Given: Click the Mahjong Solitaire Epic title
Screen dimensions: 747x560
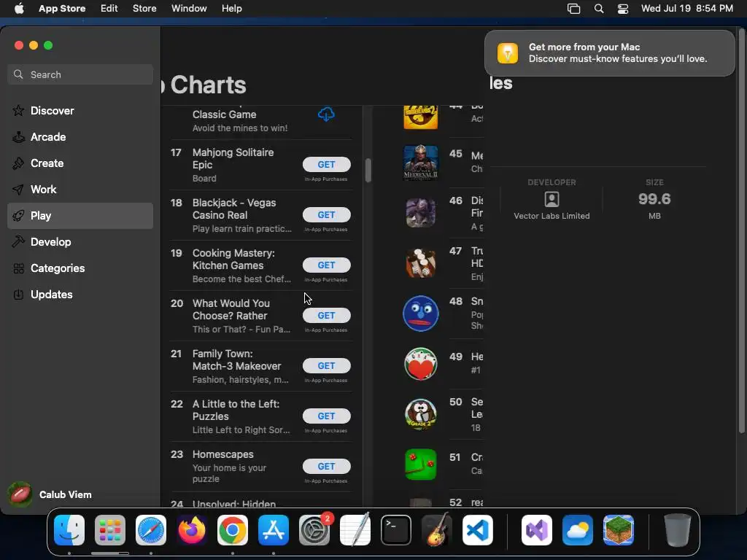Looking at the screenshot, I should click(x=233, y=158).
